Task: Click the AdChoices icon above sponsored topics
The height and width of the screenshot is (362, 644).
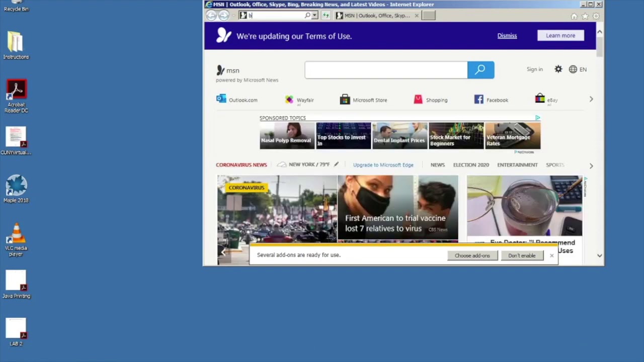Action: pyautogui.click(x=537, y=118)
